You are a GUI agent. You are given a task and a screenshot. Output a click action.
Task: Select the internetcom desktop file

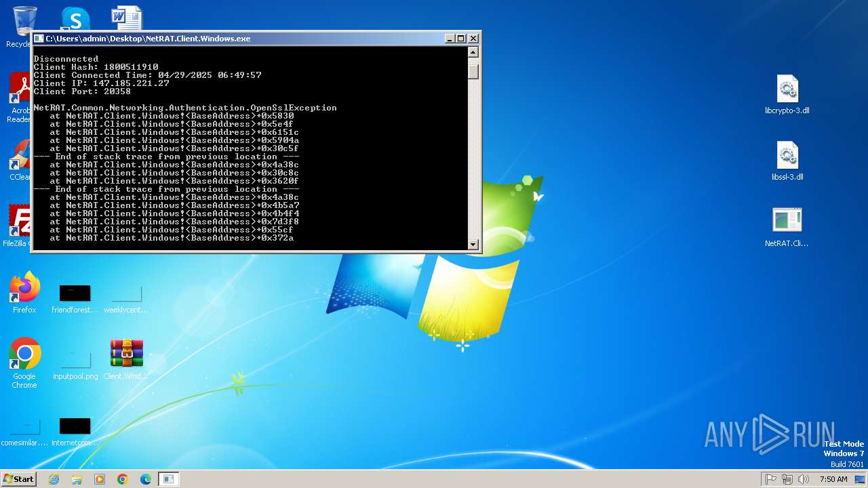tap(75, 432)
